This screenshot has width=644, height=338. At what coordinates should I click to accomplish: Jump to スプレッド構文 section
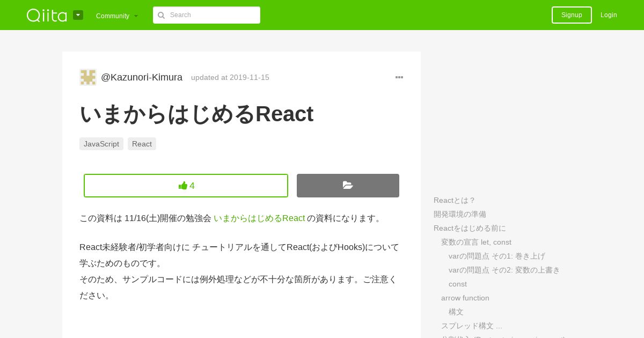[472, 326]
